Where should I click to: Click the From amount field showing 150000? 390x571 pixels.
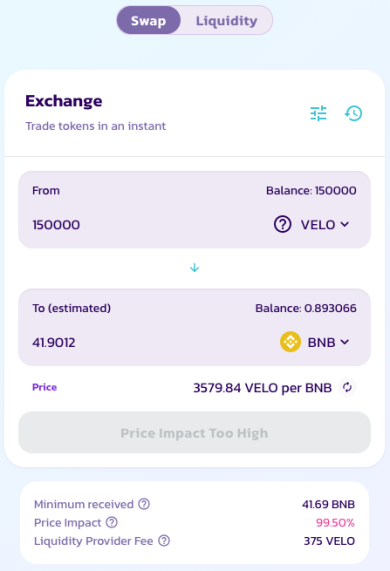[x=146, y=225]
